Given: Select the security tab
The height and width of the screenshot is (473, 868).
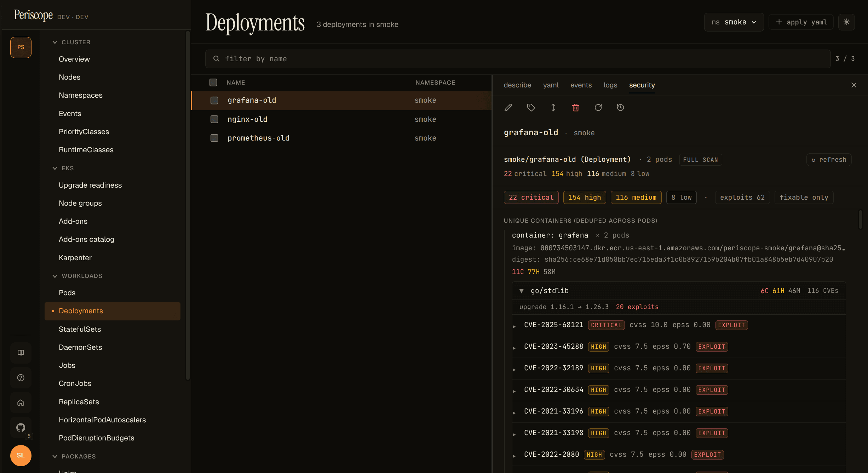Looking at the screenshot, I should point(642,85).
